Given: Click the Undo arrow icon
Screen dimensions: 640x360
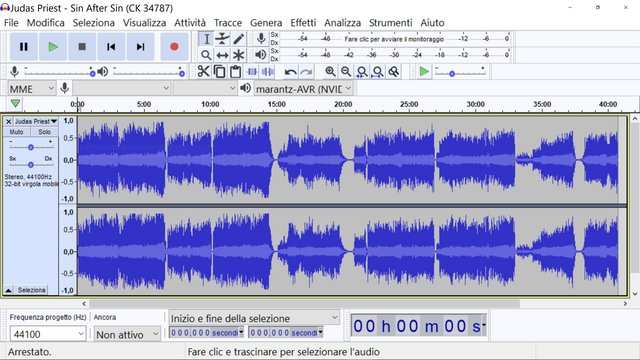Looking at the screenshot, I should coord(290,72).
